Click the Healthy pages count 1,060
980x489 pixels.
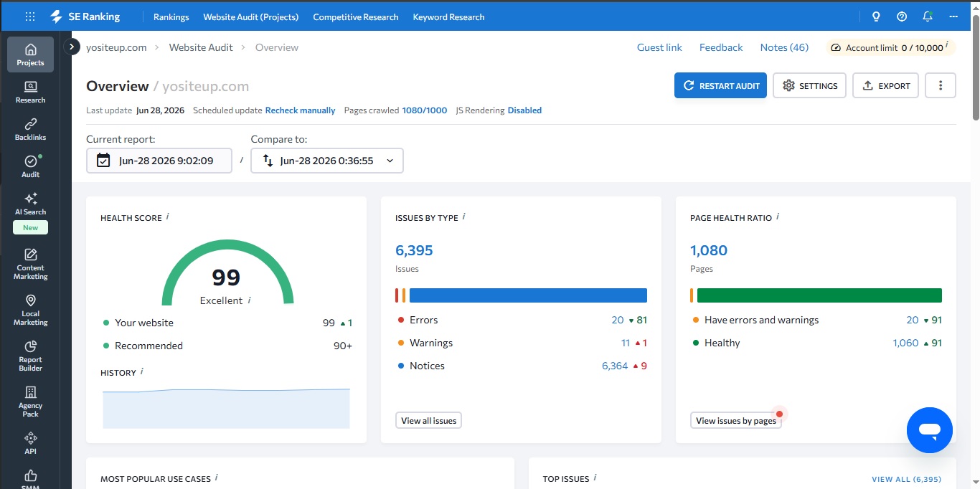905,343
